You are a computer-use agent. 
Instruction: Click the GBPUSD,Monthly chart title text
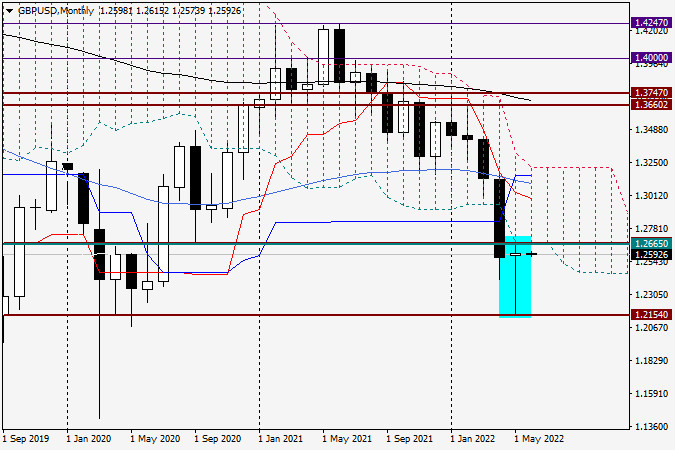point(56,11)
